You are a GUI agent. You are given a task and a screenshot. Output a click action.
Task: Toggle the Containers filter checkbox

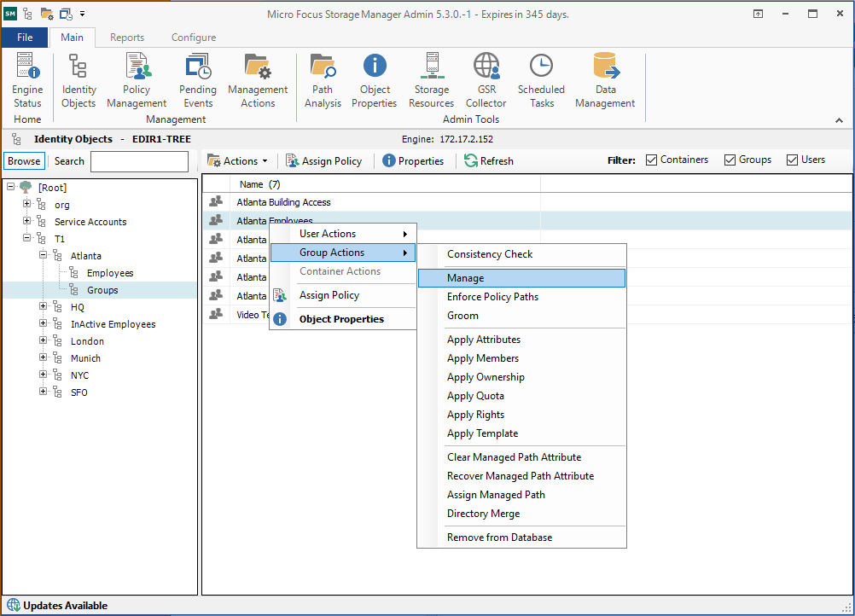[652, 160]
